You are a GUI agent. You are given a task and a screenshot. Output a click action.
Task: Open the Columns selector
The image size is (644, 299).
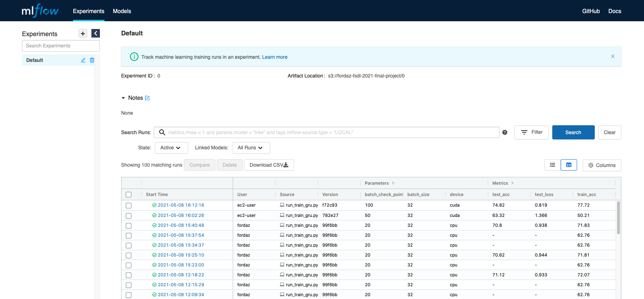pyautogui.click(x=602, y=165)
